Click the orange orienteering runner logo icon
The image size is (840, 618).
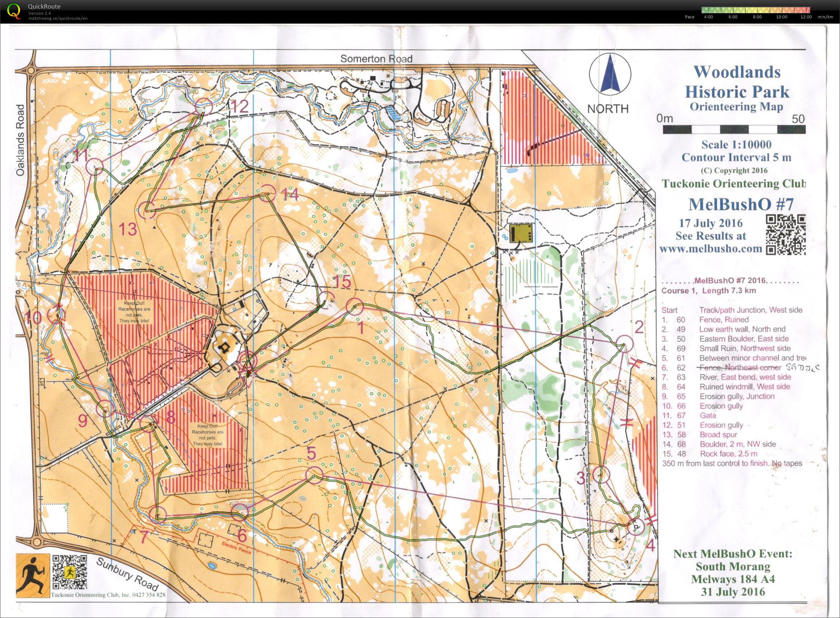[33, 576]
